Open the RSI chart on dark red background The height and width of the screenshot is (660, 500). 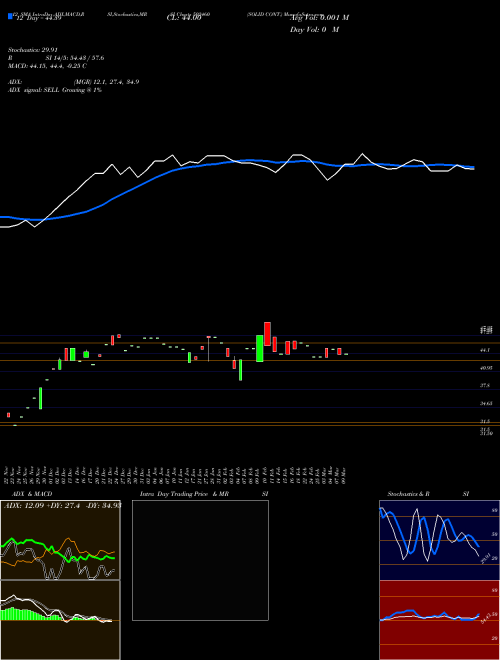(439, 620)
